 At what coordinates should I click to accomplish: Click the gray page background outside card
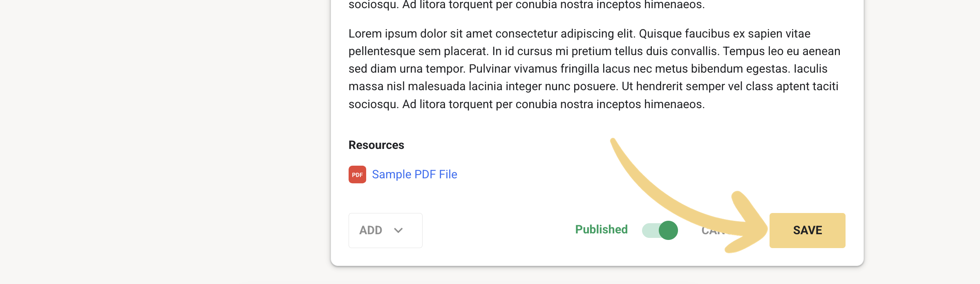click(163, 143)
